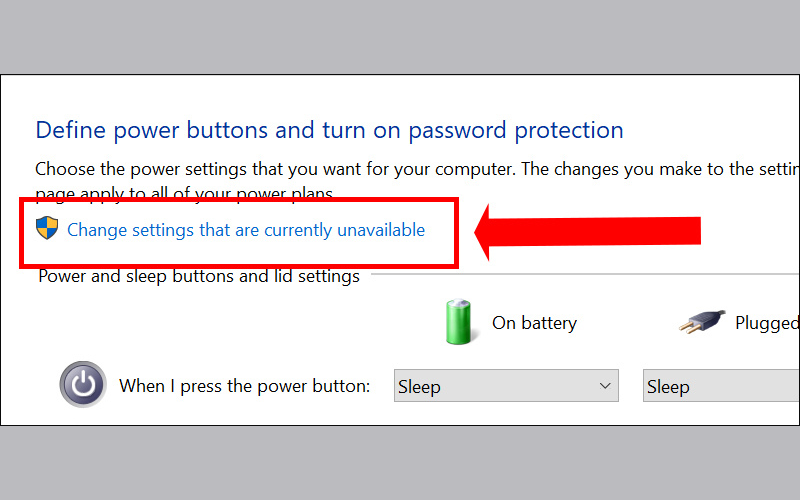Click the round power button icon
The image size is (800, 500).
[83, 385]
